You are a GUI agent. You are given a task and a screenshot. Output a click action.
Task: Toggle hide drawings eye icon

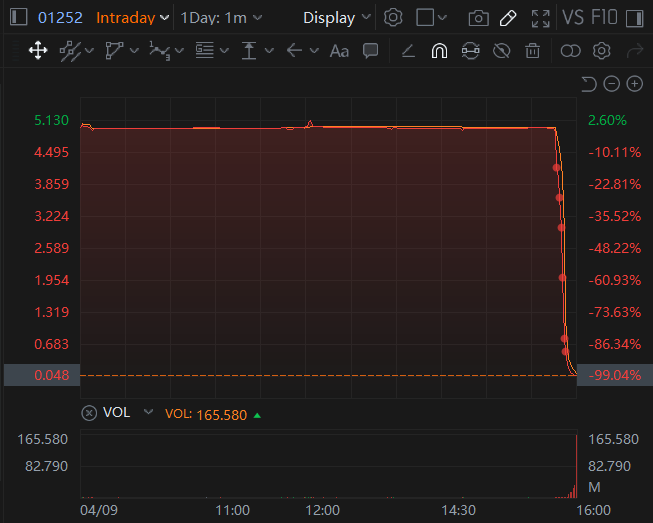click(502, 50)
